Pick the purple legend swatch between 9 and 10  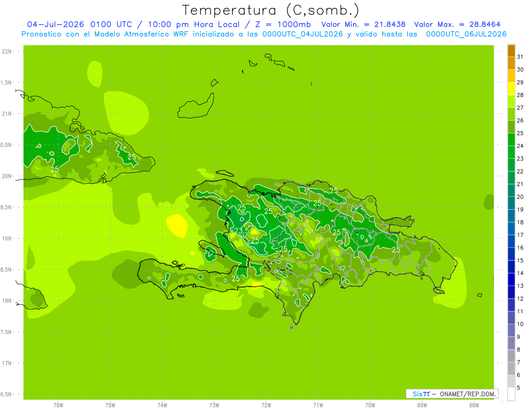coord(511,331)
